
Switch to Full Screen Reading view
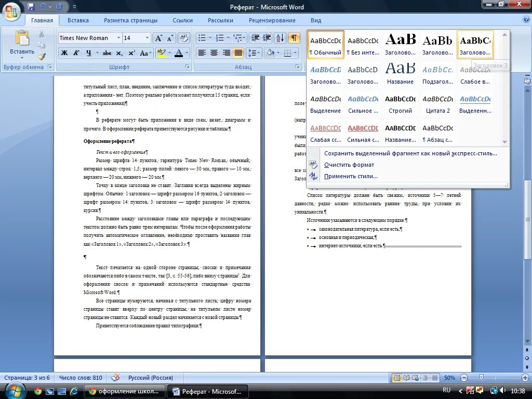click(406, 378)
